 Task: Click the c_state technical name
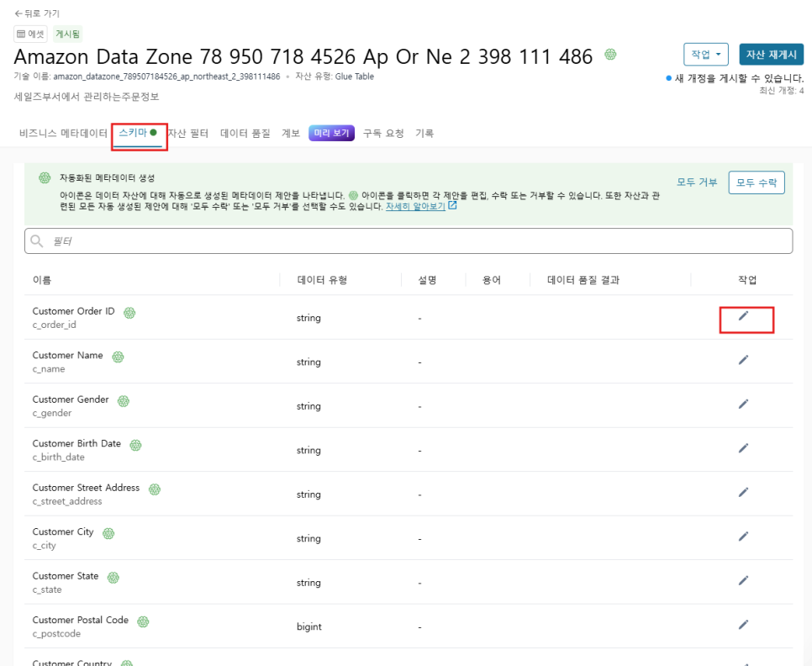click(x=47, y=589)
